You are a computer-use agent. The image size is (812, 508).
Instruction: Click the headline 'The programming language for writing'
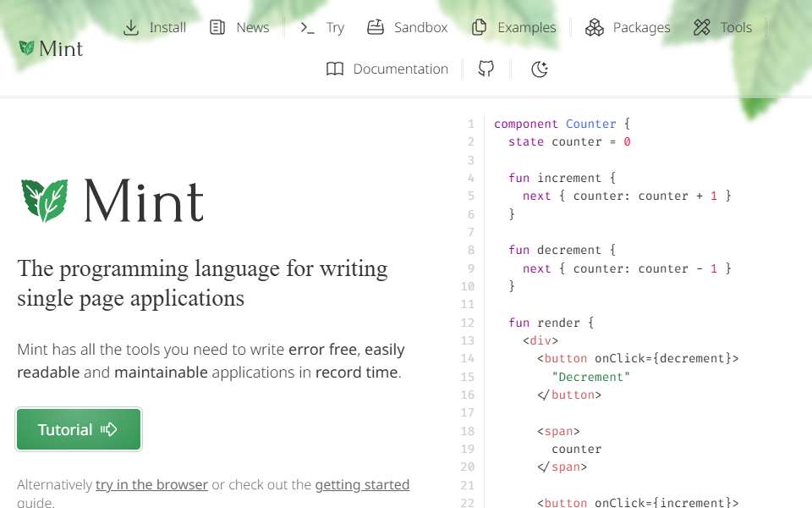[x=202, y=268]
